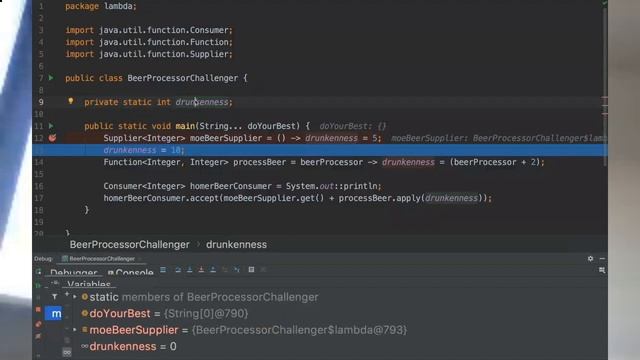Image resolution: width=640 pixels, height=360 pixels.
Task: Click the inspection checkmark above the editor scrollbar
Action: coord(604,3)
